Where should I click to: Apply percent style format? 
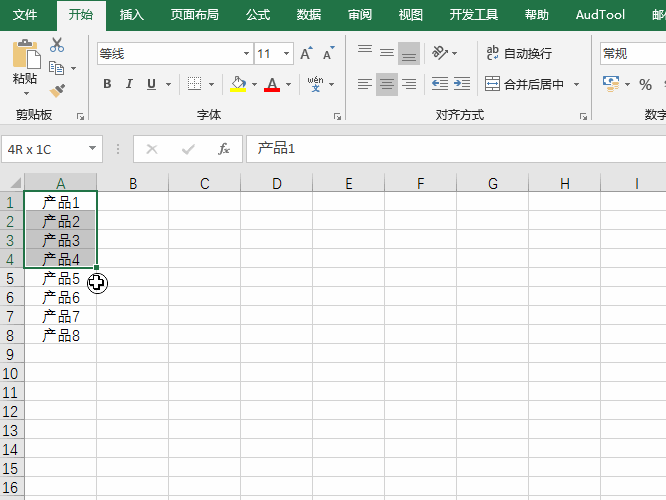click(646, 84)
